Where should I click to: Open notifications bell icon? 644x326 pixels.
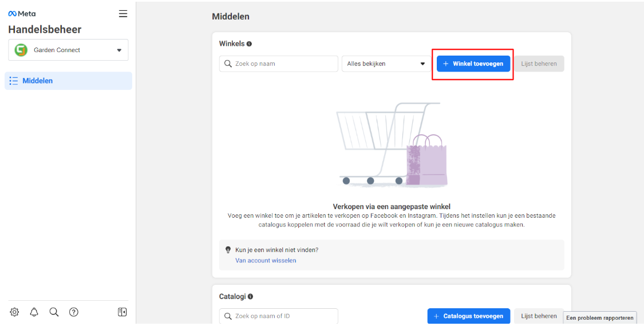click(x=34, y=312)
